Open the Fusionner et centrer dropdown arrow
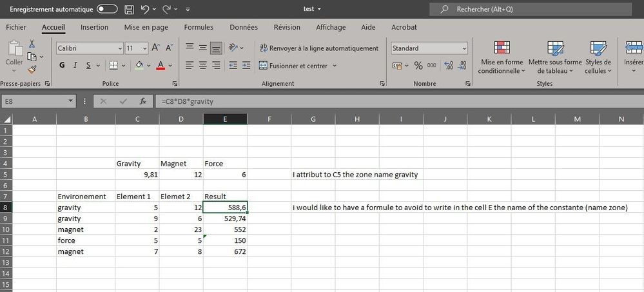This screenshot has height=292, width=644. pos(335,66)
